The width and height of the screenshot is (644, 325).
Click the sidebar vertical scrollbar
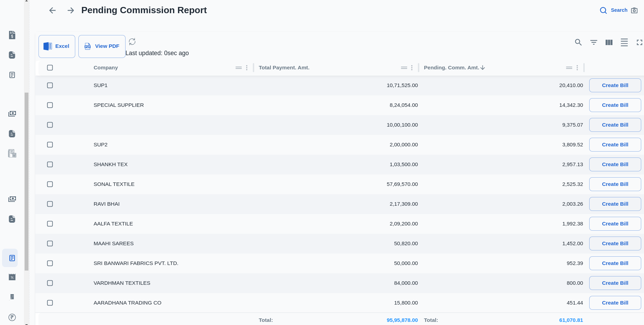(26, 180)
